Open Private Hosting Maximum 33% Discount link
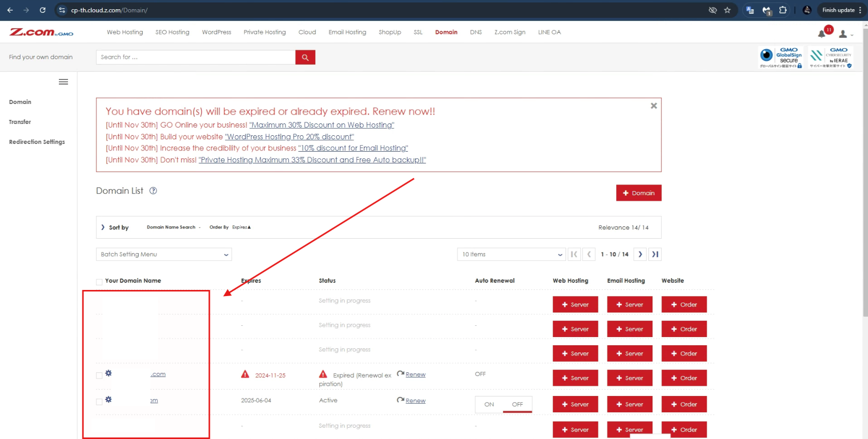 [312, 160]
